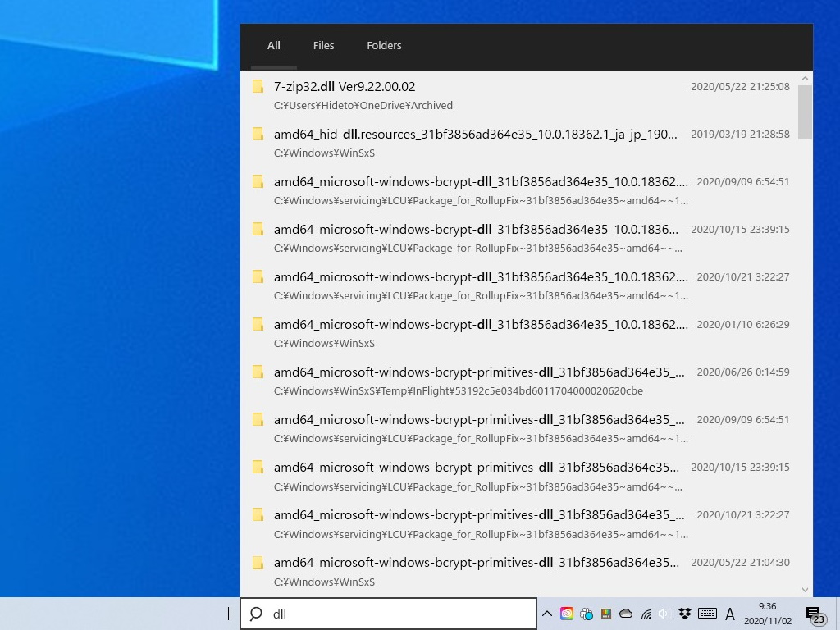Image resolution: width=840 pixels, height=630 pixels.
Task: Open bcrypt-dll result dated 2020/10/21 3:22:27
Action: [519, 286]
